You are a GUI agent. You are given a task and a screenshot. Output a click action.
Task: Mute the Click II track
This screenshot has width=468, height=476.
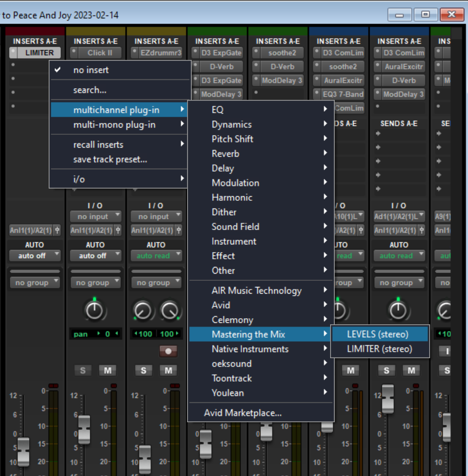click(x=108, y=370)
